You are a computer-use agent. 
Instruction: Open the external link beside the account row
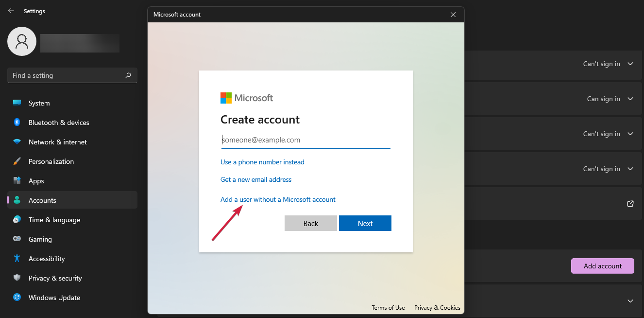pos(630,204)
